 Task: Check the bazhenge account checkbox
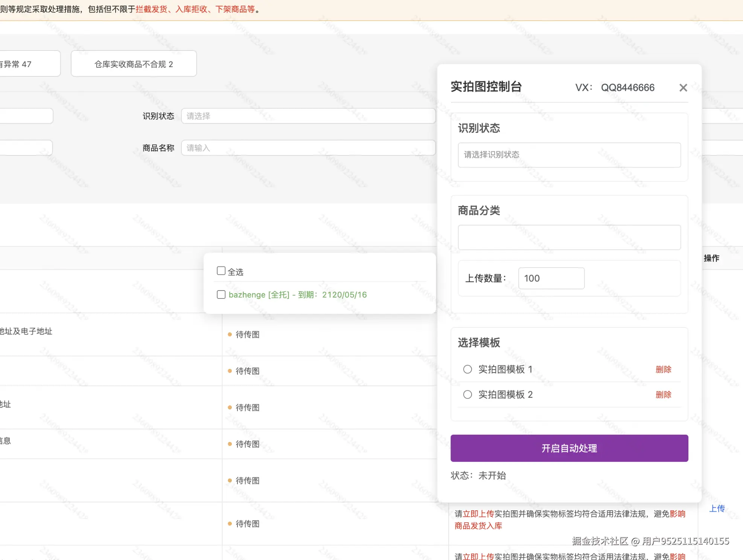221,295
